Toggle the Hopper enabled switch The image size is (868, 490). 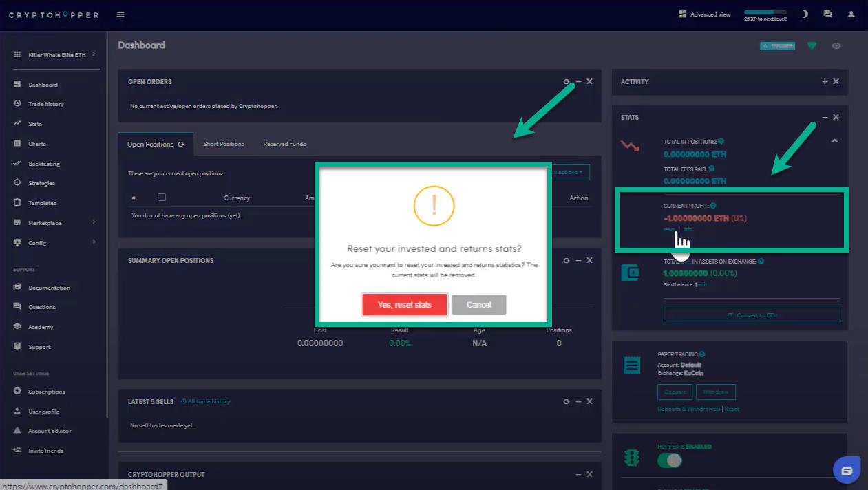click(x=669, y=460)
